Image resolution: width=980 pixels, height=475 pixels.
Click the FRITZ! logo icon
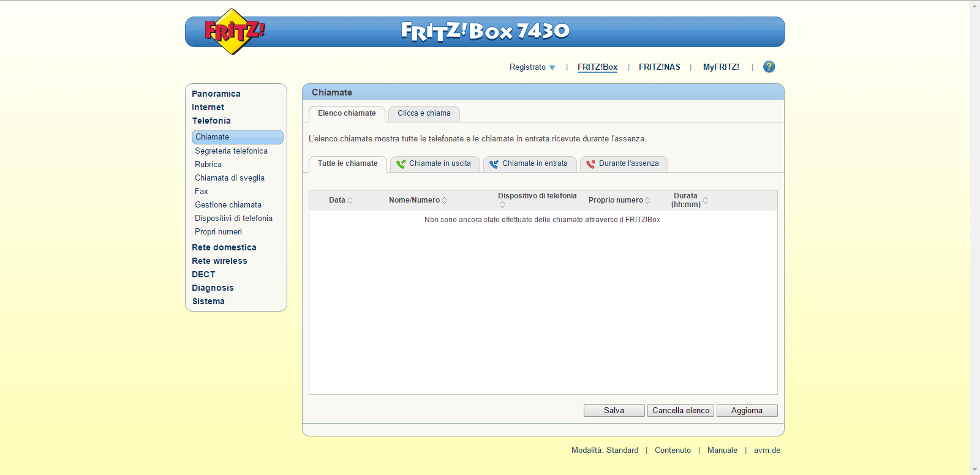click(232, 31)
